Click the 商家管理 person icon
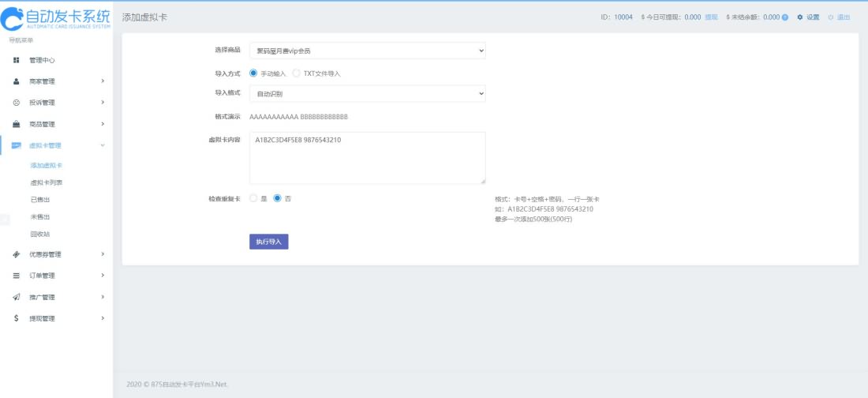The height and width of the screenshot is (398, 868). [17, 81]
